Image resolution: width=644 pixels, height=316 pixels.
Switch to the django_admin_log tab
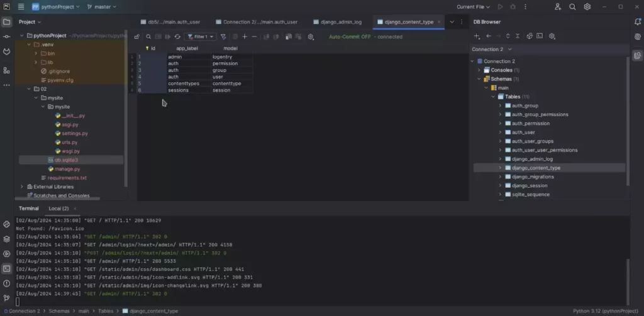337,22
